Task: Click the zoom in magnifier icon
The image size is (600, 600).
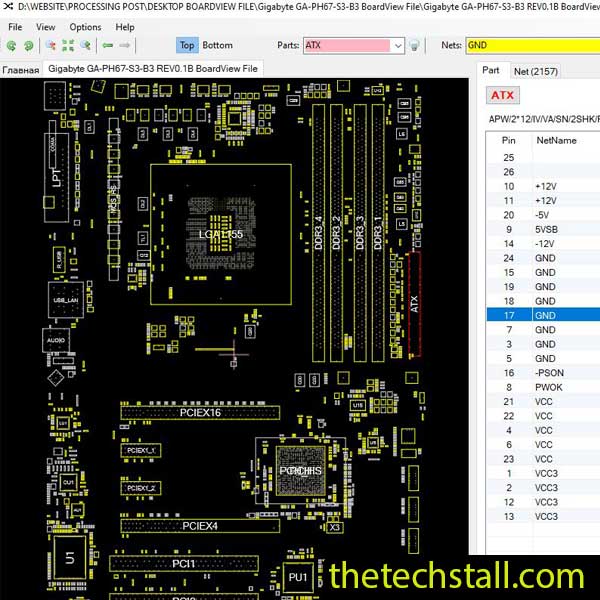Action: (x=51, y=45)
